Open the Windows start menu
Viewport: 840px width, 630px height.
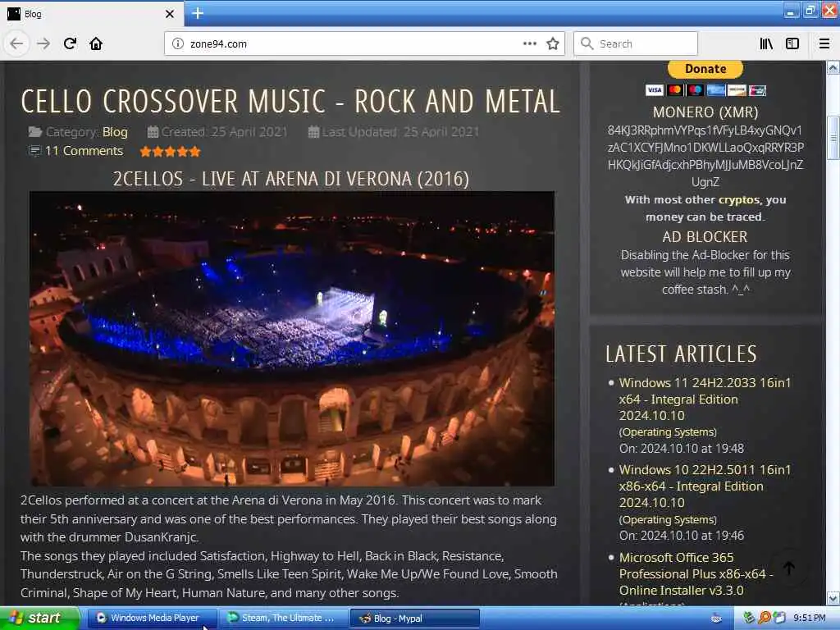(39, 619)
